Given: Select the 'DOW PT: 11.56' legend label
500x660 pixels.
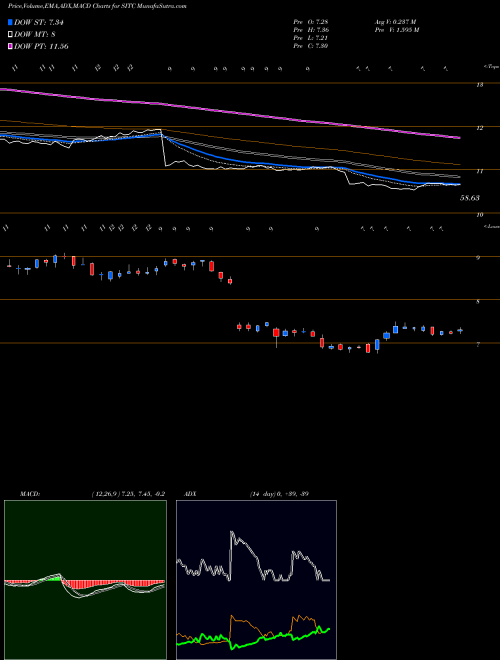Looking at the screenshot, I should coord(41,46).
